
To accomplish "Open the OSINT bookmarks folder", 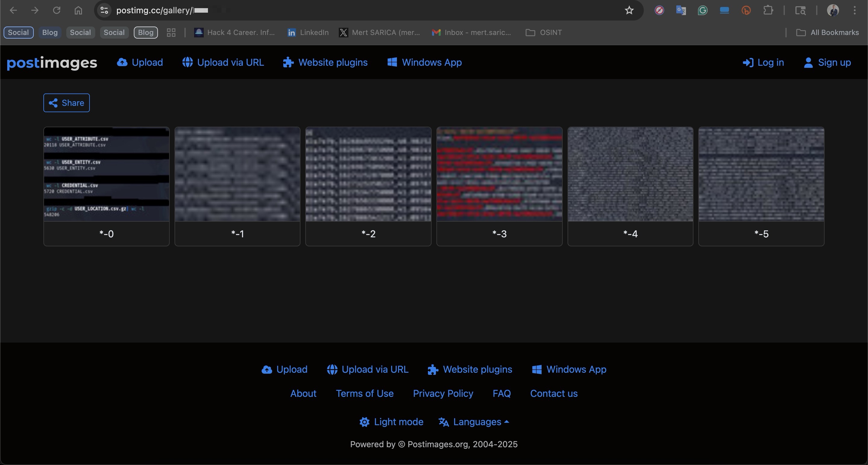I will click(x=543, y=33).
